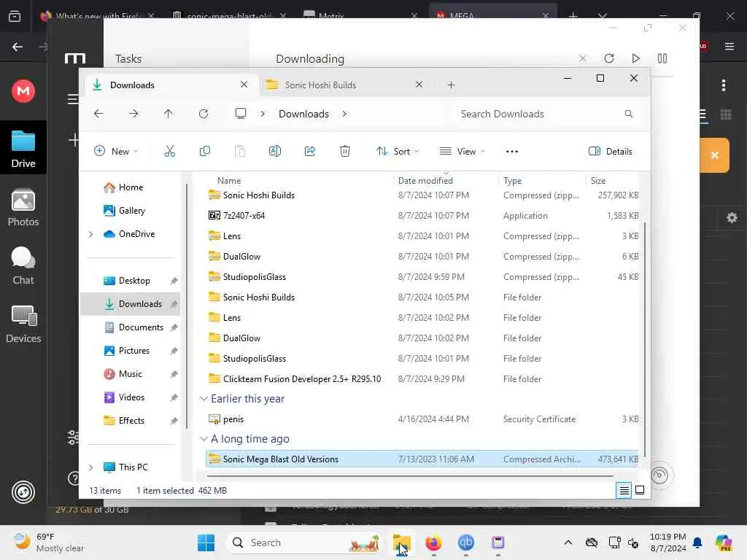Screen dimensions: 747x560
Task: Go up one folder level
Action: pyautogui.click(x=169, y=113)
